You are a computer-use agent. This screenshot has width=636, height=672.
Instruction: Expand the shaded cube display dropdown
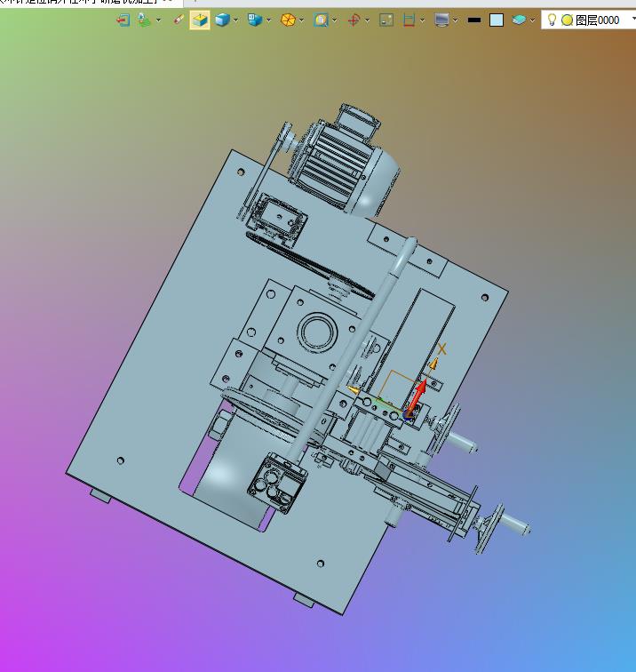[x=235, y=20]
